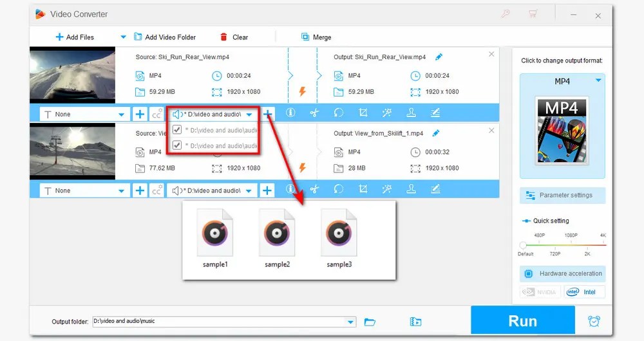
Task: Add a subtitle to the first video
Action: [x=140, y=114]
